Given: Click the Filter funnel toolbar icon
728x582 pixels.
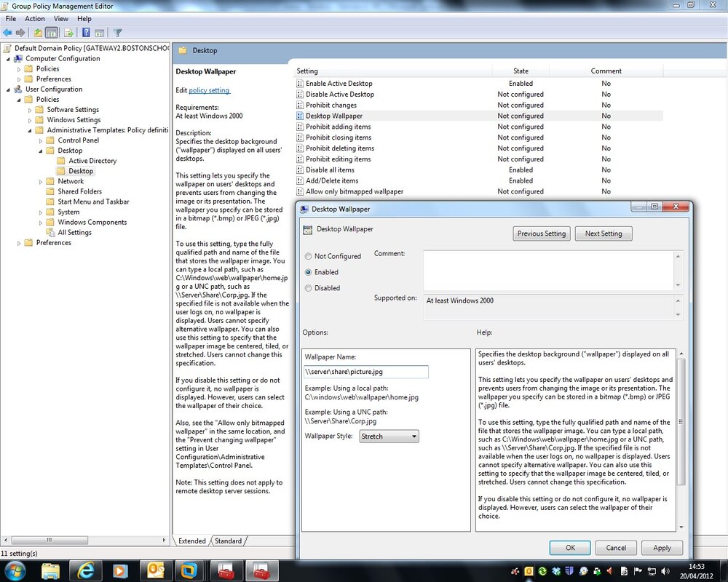Looking at the screenshot, I should coord(117,33).
